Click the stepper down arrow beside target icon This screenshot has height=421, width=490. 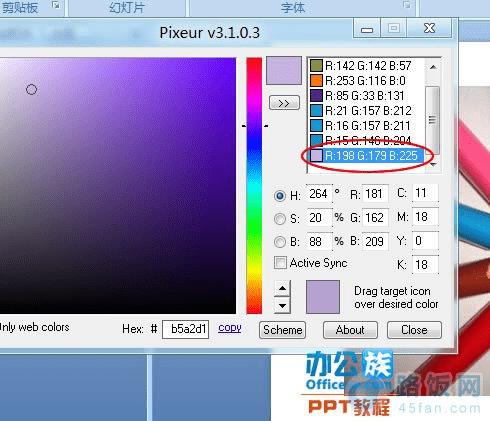tap(282, 305)
